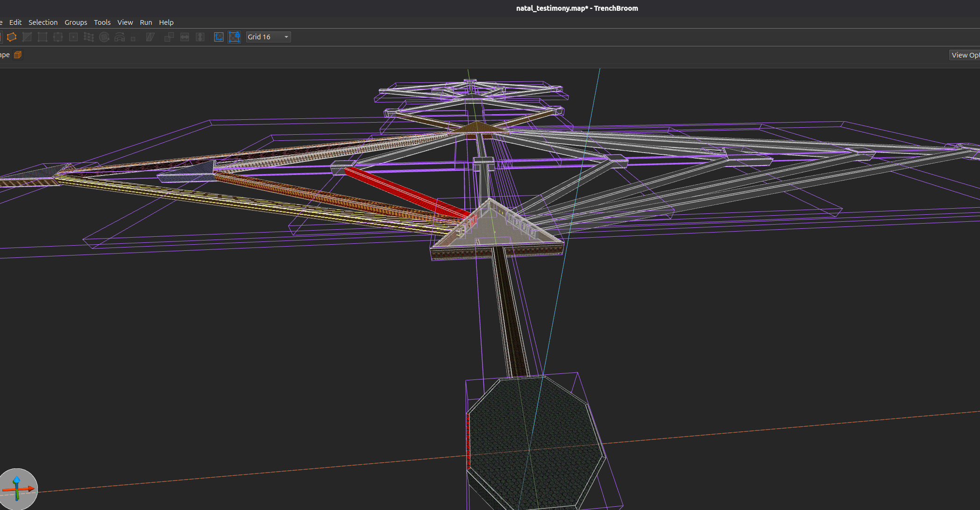Viewport: 980px width, 510px height.
Task: Activate the Clip tool icon
Action: (27, 37)
